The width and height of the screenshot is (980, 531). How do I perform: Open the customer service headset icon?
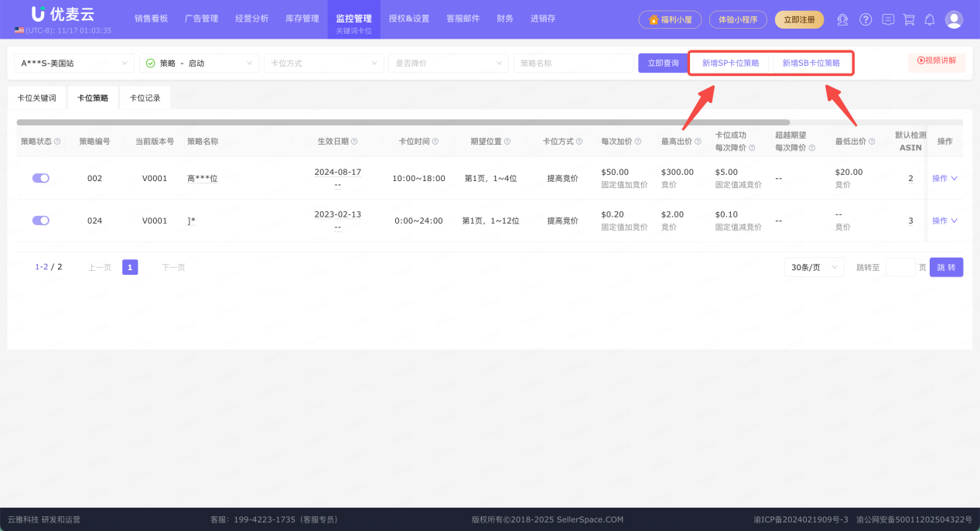coord(842,19)
